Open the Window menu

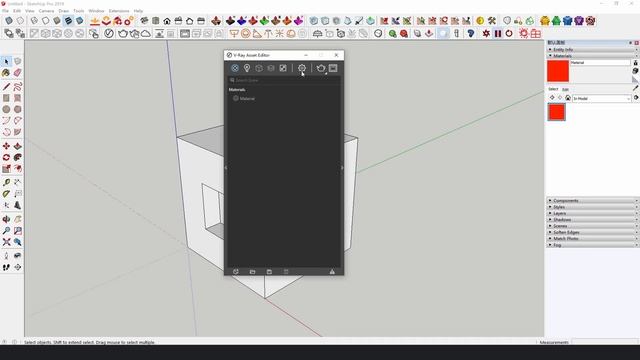96,11
